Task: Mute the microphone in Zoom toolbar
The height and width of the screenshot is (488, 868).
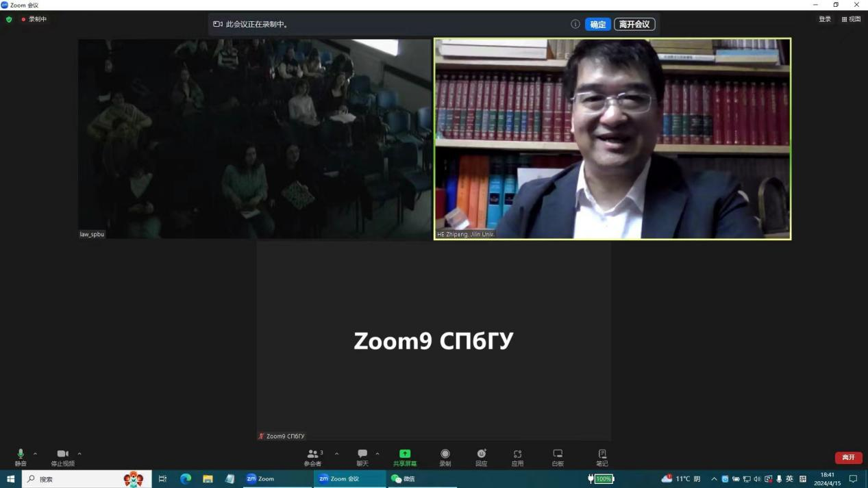Action: coord(21,457)
